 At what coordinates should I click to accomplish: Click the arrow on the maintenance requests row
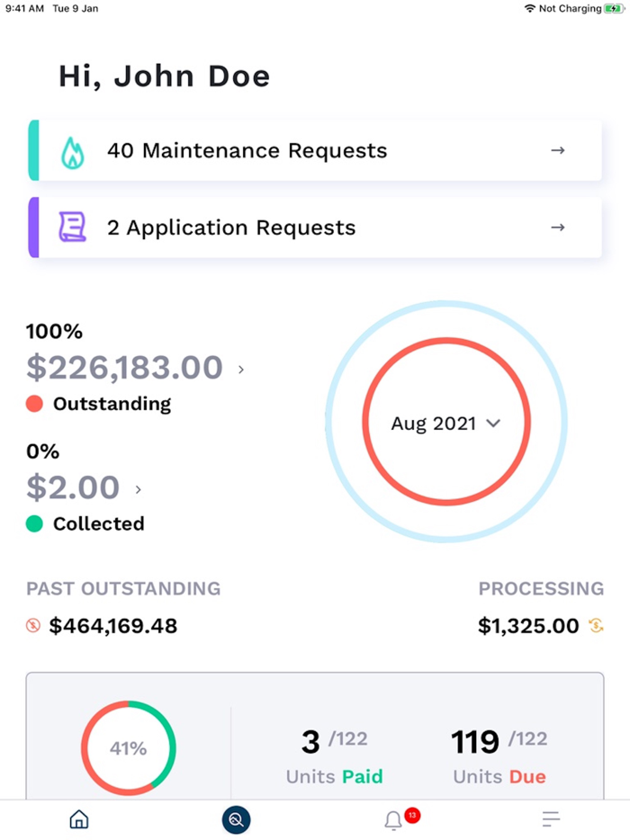pos(559,150)
